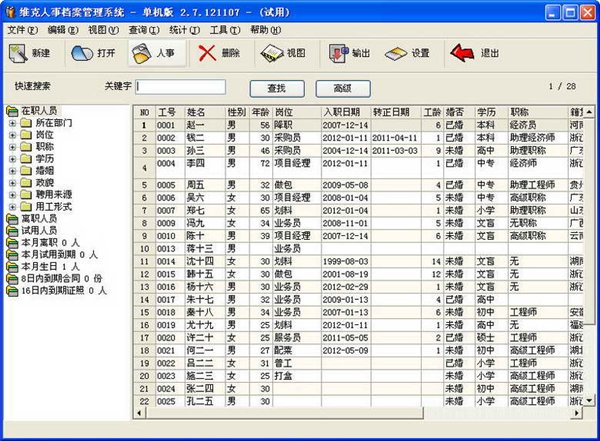Open the 设置 settings icon
Viewport: 600px width, 441px height.
[x=396, y=54]
